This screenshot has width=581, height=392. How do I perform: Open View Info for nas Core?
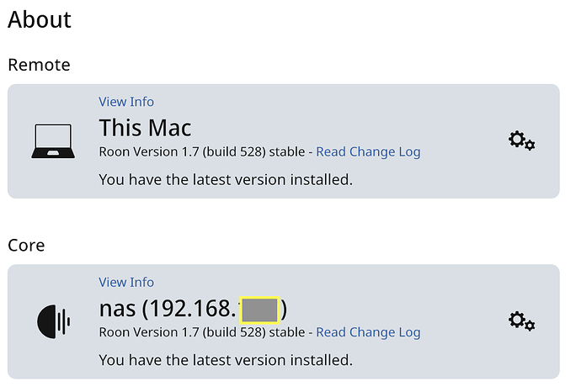click(x=126, y=283)
